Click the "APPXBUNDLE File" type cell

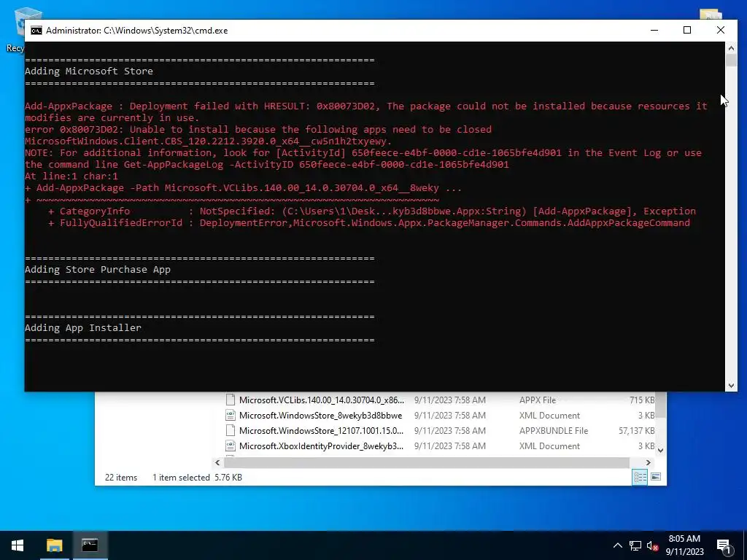click(x=554, y=430)
